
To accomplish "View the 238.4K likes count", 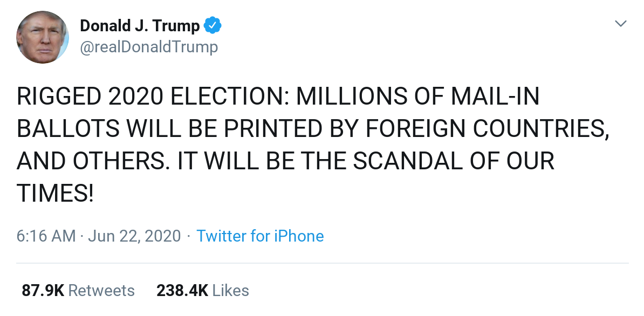I will 182,291.
